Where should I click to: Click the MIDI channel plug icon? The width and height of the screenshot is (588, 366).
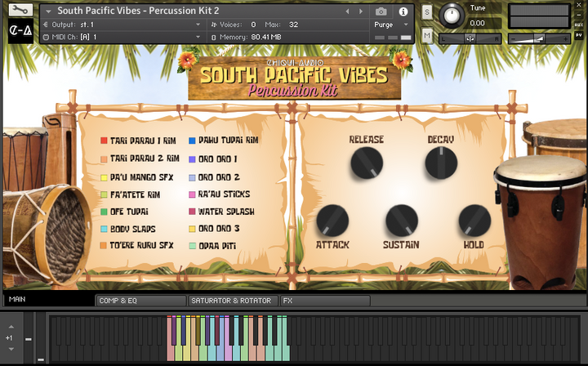[x=46, y=37]
